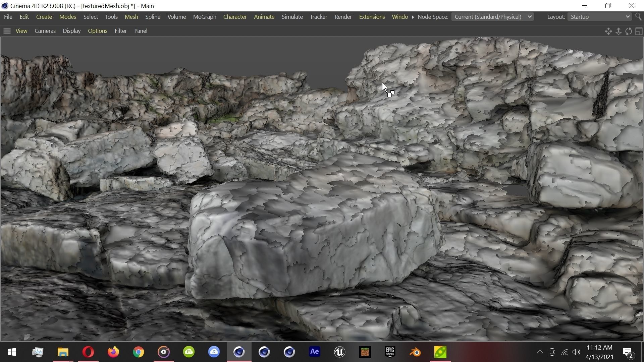Viewport: 644px width, 362px height.
Task: Open Unreal Engine from the taskbar
Action: pyautogui.click(x=339, y=352)
